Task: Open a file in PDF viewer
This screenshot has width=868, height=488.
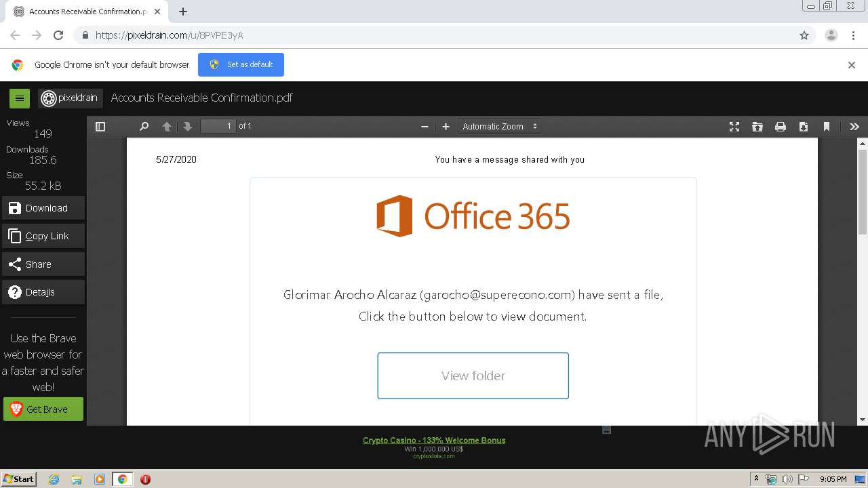Action: [757, 127]
